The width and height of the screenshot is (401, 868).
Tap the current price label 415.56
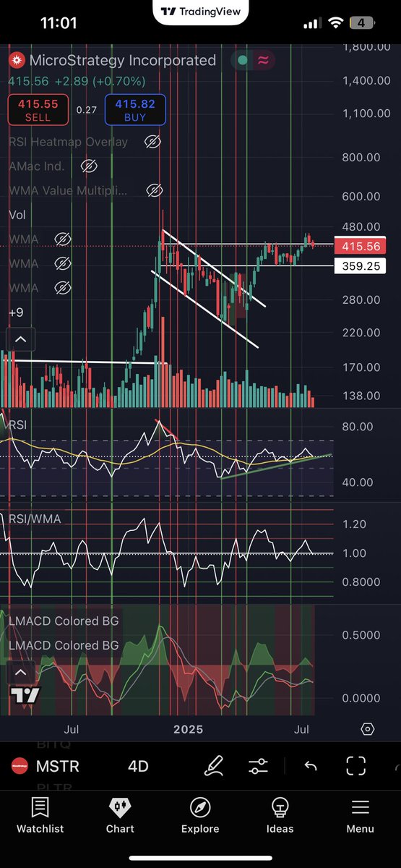(x=359, y=246)
